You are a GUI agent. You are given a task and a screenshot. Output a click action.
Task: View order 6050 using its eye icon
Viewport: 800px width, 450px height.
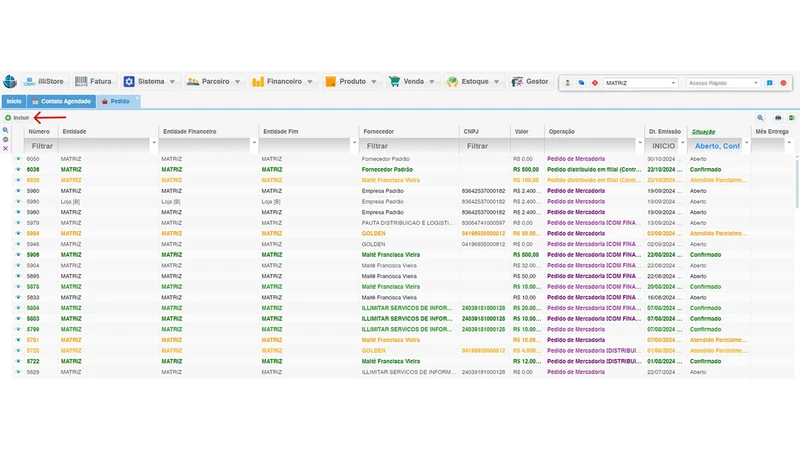tap(18, 159)
